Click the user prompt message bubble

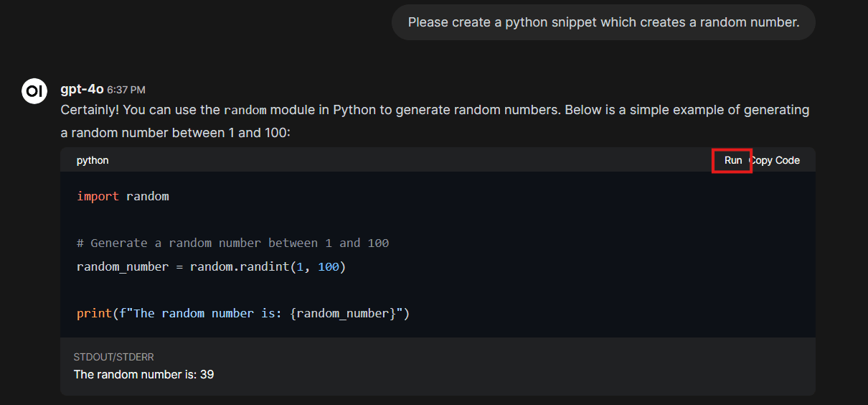(603, 22)
